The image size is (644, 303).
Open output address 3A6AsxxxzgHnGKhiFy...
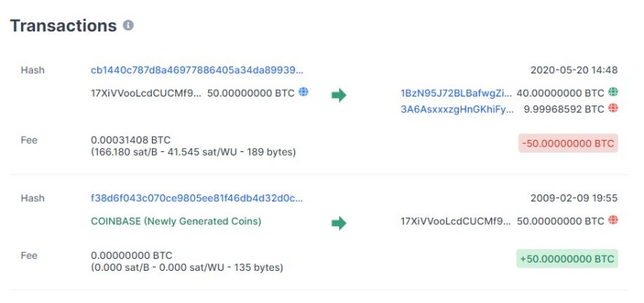click(x=457, y=109)
